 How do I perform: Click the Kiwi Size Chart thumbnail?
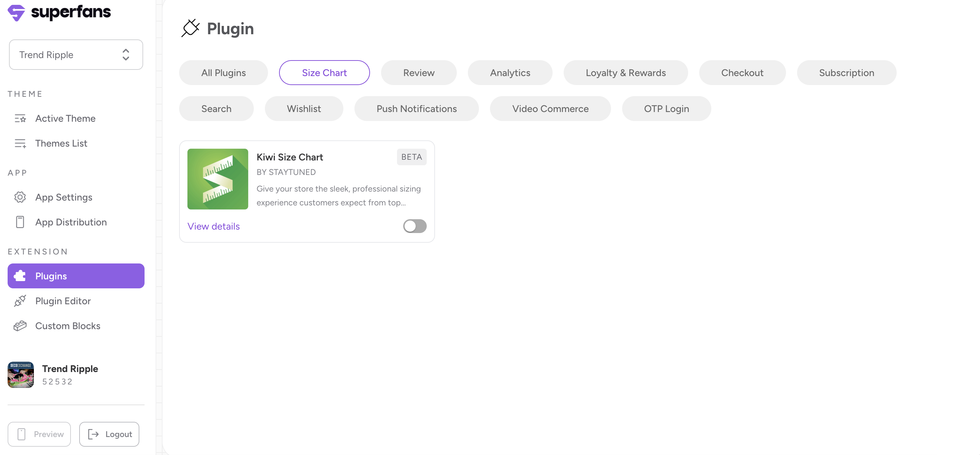pyautogui.click(x=218, y=179)
